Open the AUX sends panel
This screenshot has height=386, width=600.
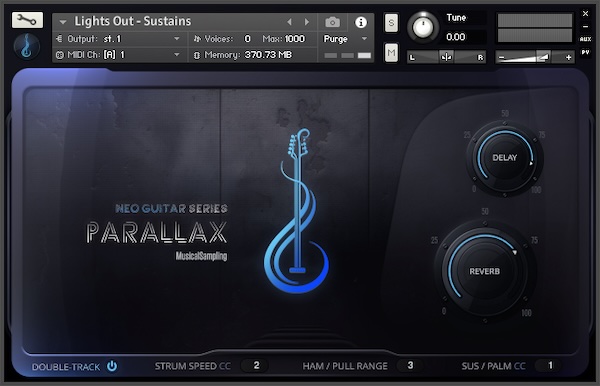[585, 39]
